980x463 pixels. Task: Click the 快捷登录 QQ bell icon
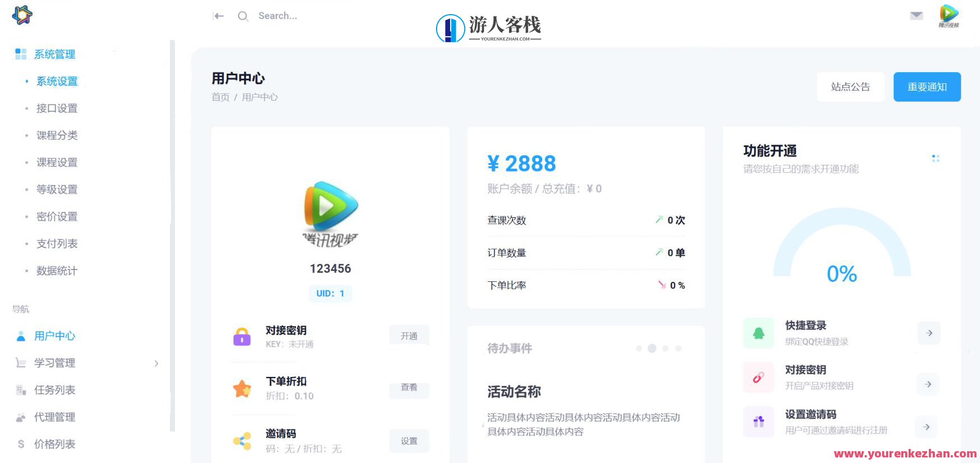pos(758,333)
